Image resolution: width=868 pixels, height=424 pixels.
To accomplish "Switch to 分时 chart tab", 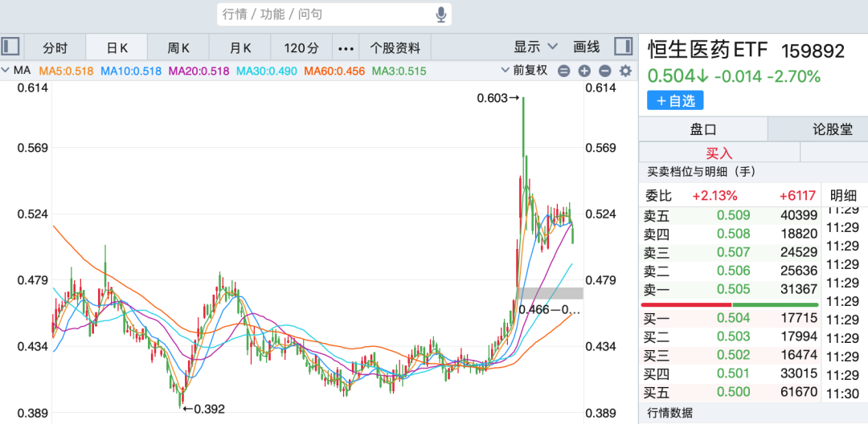I will pyautogui.click(x=55, y=48).
